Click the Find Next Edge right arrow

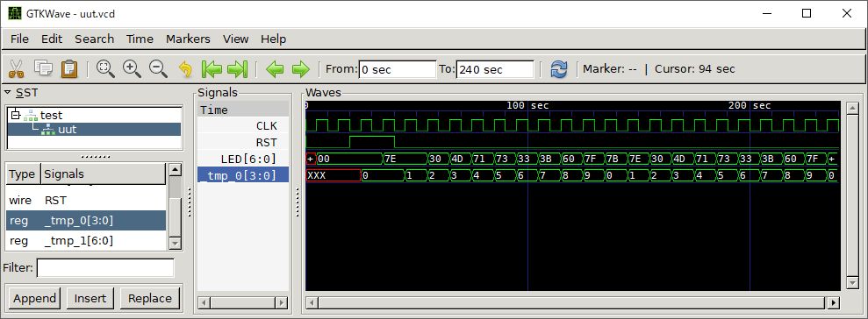pos(300,69)
